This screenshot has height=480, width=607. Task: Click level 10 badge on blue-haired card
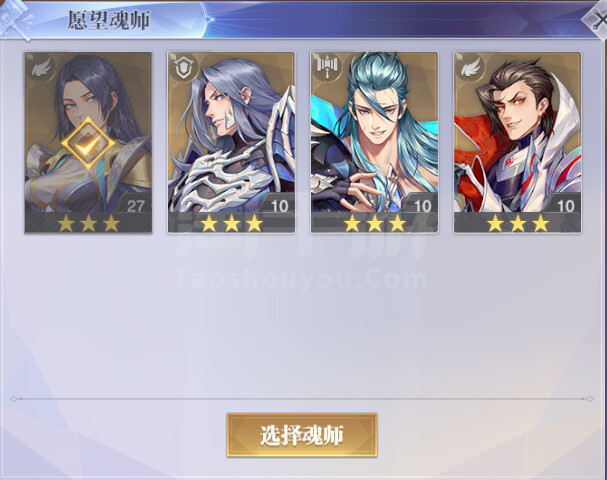tap(422, 206)
